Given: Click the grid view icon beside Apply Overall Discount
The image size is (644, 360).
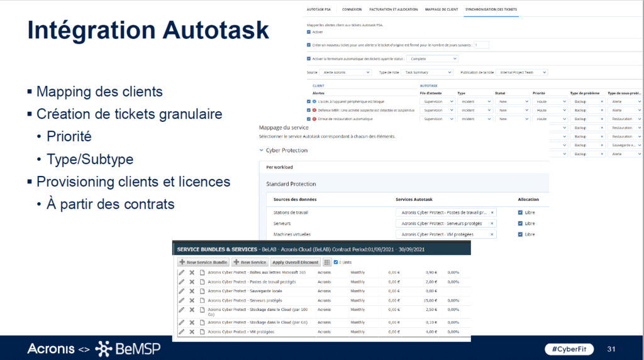Looking at the screenshot, I should pyautogui.click(x=327, y=262).
